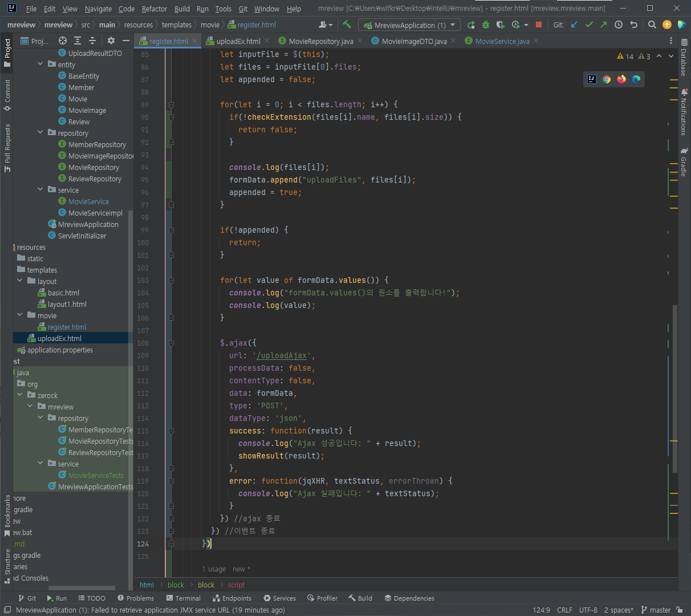Click the rollback undo arrow icon

click(633, 25)
